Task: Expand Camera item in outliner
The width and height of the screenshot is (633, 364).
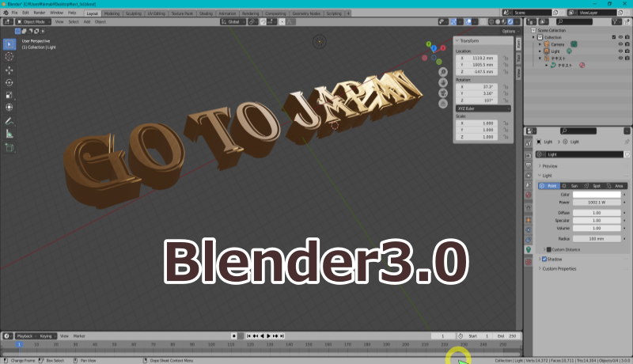Action: pyautogui.click(x=540, y=44)
